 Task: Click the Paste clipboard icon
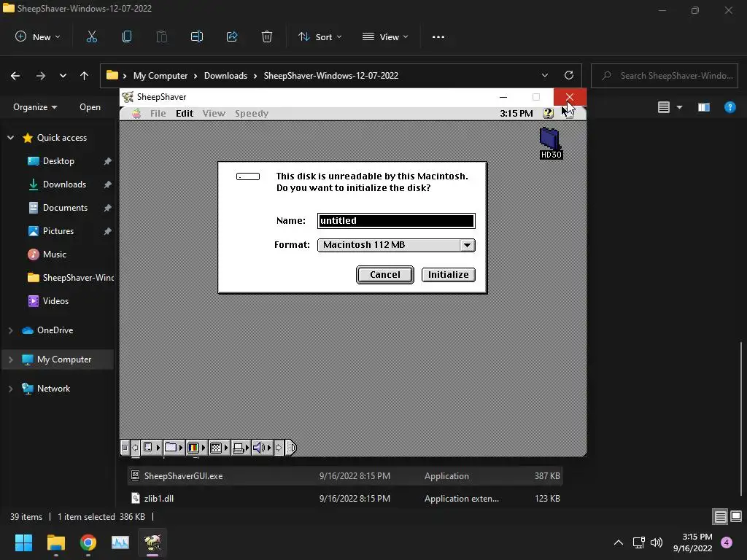point(161,36)
